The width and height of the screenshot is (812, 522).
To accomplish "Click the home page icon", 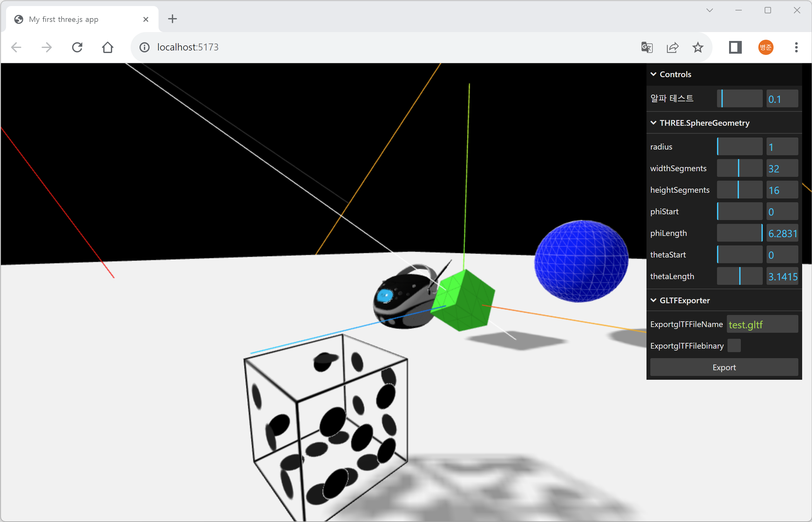I will (x=107, y=47).
